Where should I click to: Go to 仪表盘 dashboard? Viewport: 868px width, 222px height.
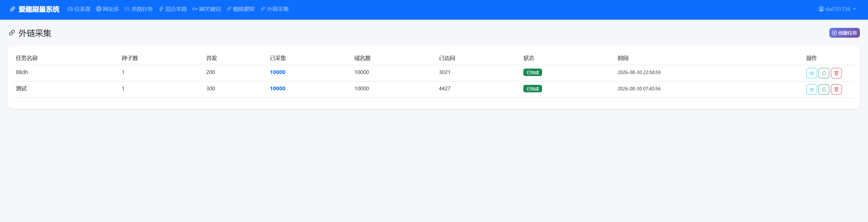click(x=79, y=9)
